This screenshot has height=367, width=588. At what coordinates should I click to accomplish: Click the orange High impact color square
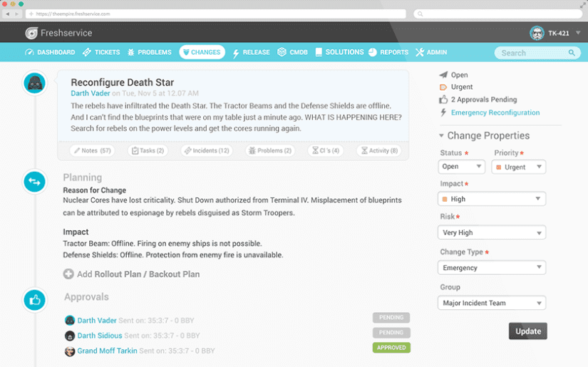445,199
